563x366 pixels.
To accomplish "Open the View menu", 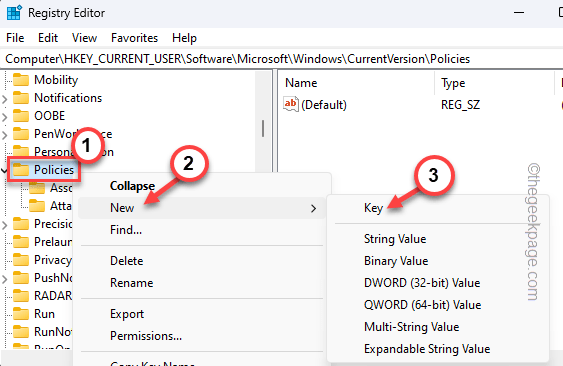I will coord(84,38).
